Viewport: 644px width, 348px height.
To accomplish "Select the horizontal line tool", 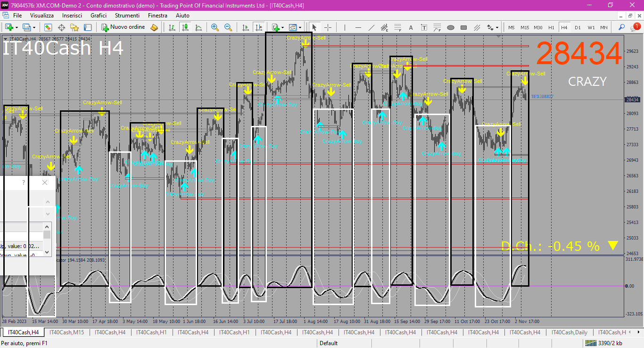I will pos(358,27).
